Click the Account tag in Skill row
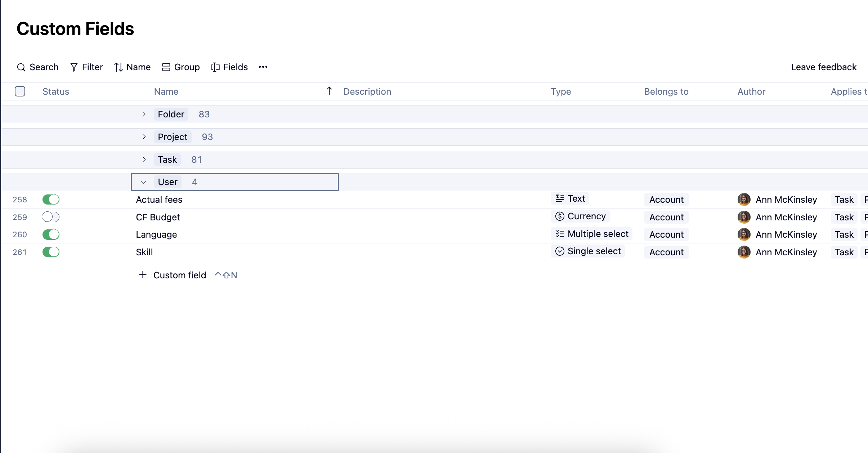The width and height of the screenshot is (868, 453). (x=666, y=252)
